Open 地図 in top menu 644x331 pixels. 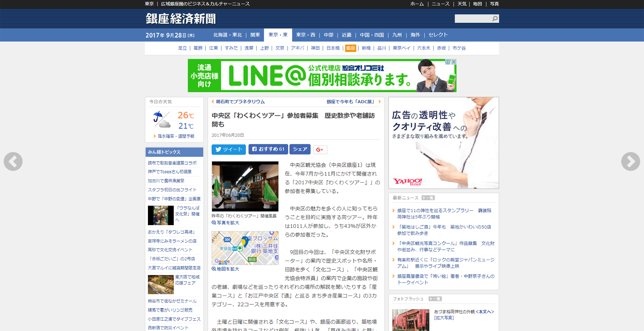point(478,4)
